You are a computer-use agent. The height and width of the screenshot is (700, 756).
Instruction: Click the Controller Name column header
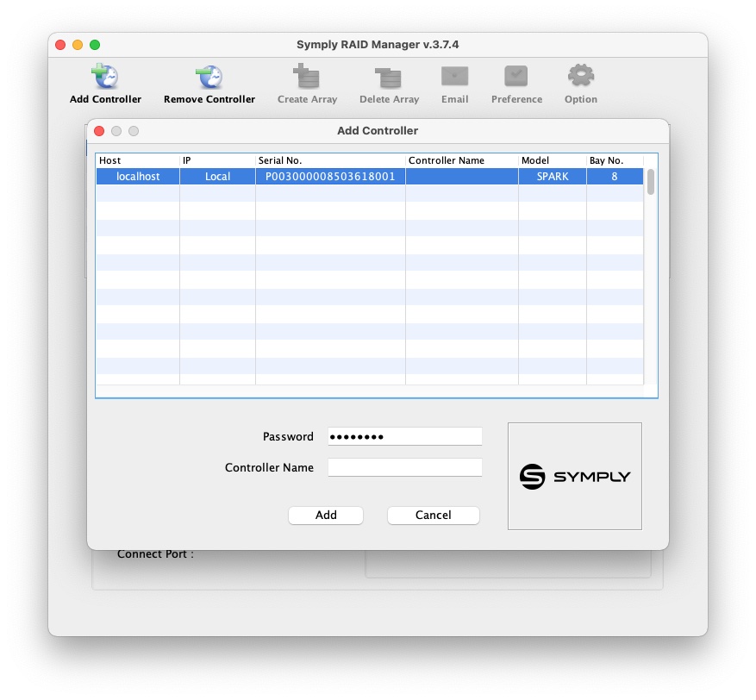tap(462, 160)
